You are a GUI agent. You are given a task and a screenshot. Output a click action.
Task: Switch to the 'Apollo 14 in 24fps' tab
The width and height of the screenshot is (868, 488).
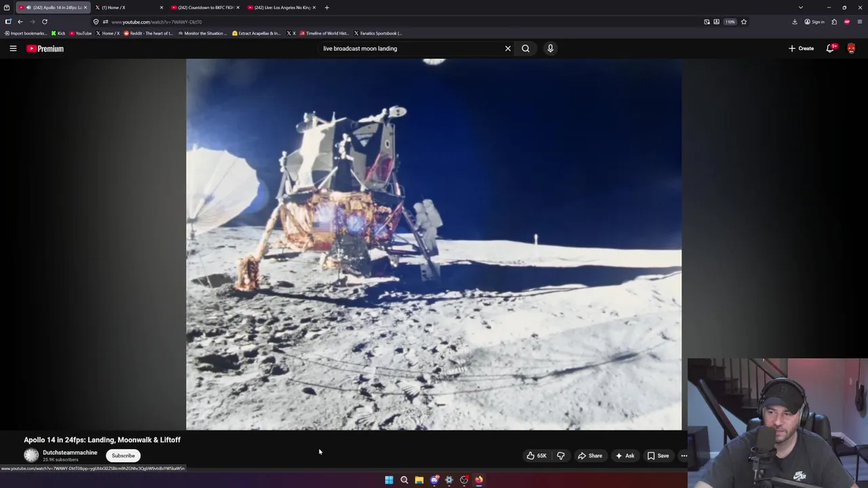coord(53,7)
